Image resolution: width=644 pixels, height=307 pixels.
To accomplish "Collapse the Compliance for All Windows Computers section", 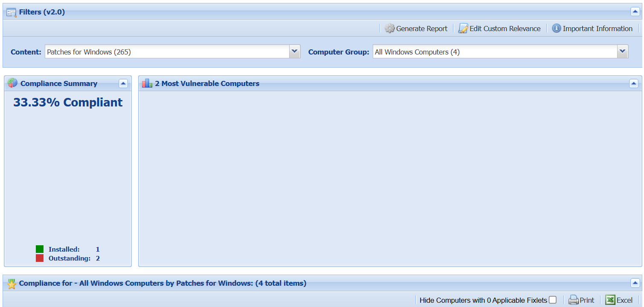I will 635,283.
